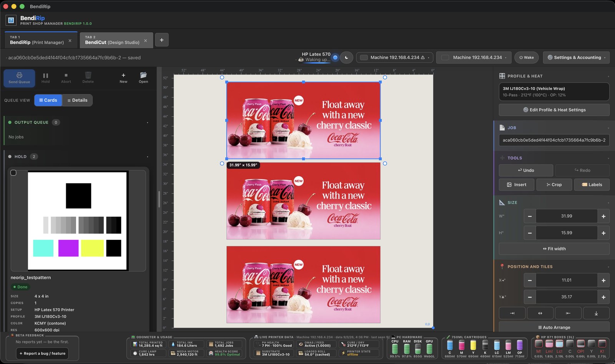Tick the neorip_testpattern job checkbox

coord(13,173)
